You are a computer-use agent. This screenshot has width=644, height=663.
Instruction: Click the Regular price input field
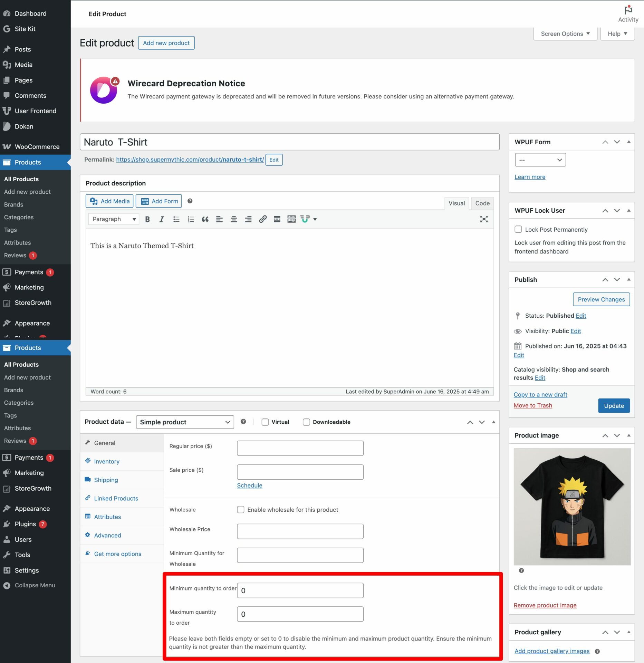[x=300, y=448]
